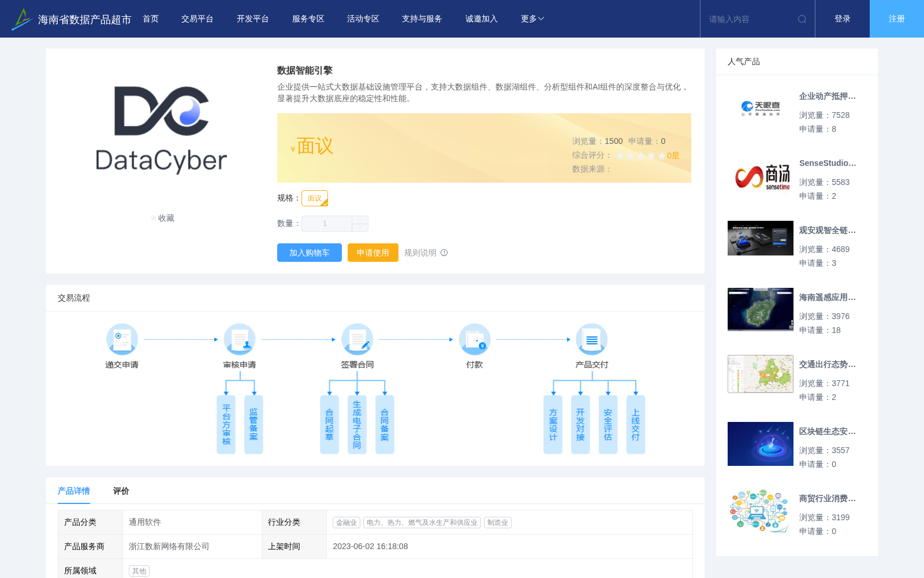Click the 其他 field tag
924x578 pixels.
click(x=139, y=571)
